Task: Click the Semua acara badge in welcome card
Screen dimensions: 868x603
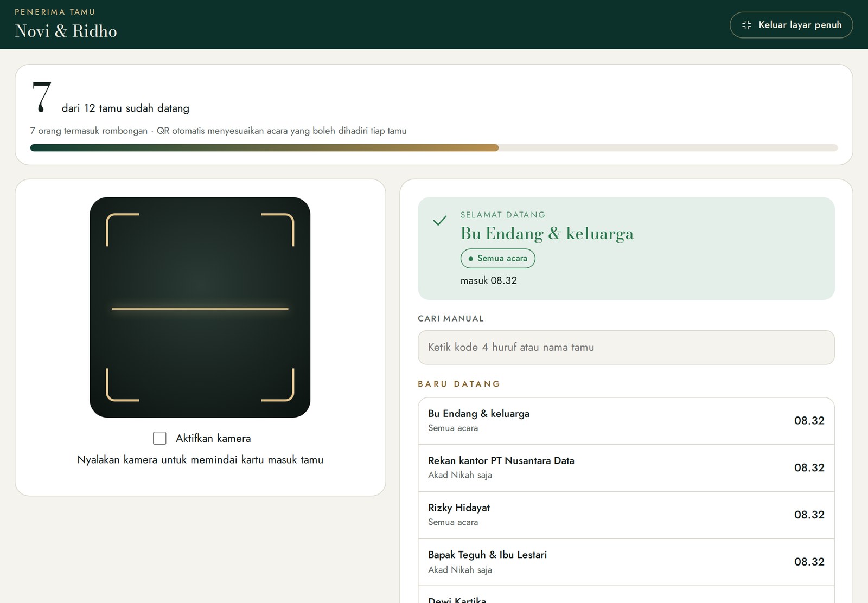Action: pyautogui.click(x=497, y=259)
